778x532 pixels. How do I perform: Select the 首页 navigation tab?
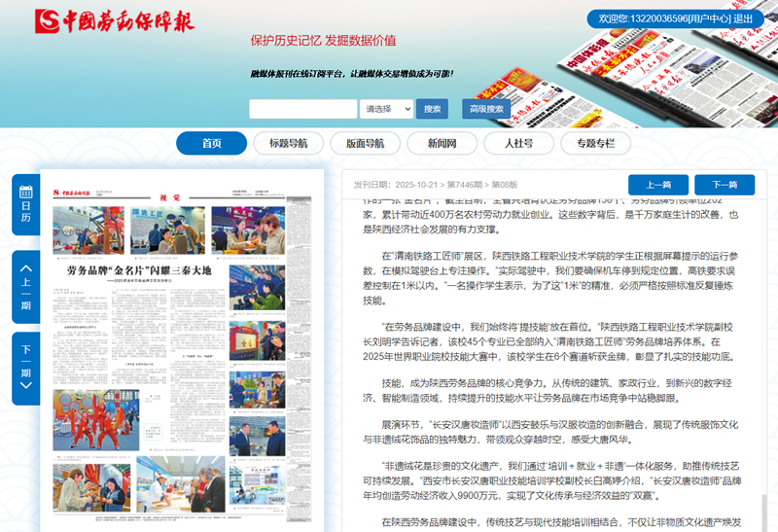pos(211,144)
